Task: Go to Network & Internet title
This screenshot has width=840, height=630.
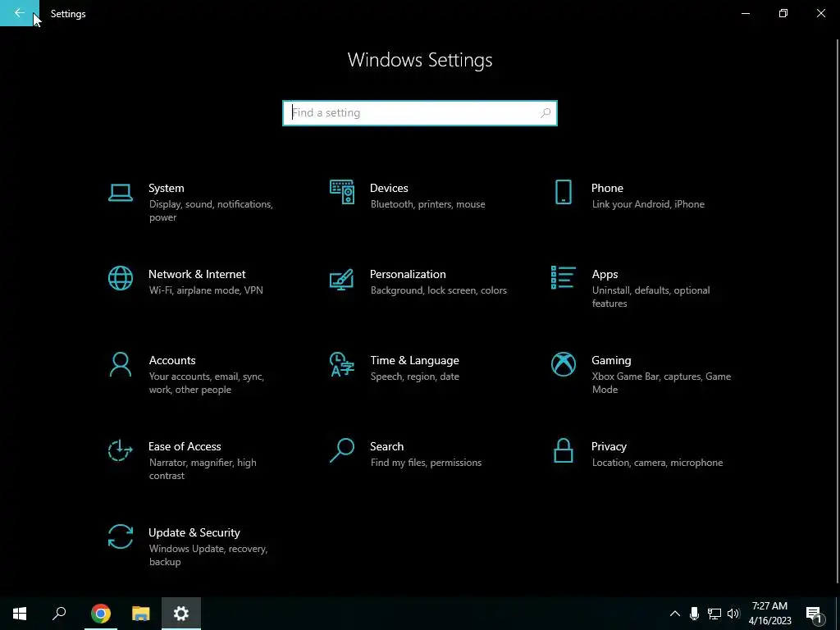Action: tap(197, 274)
